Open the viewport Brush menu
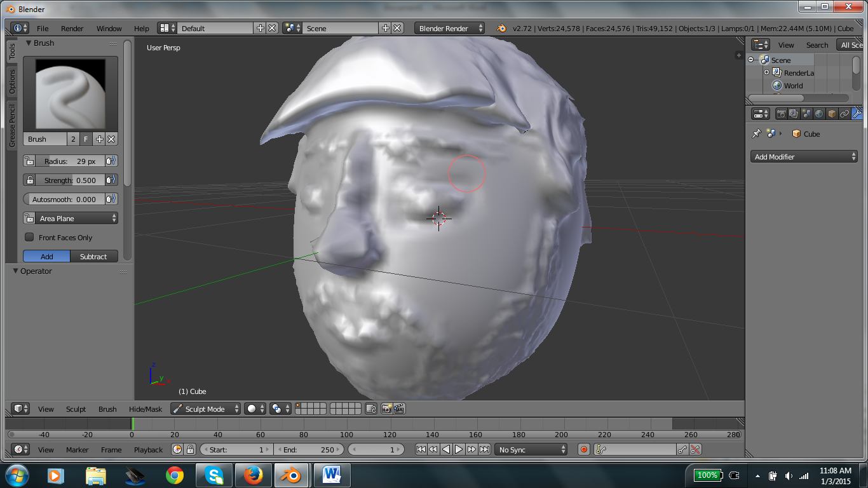Viewport: 868px width, 488px height. click(x=107, y=409)
